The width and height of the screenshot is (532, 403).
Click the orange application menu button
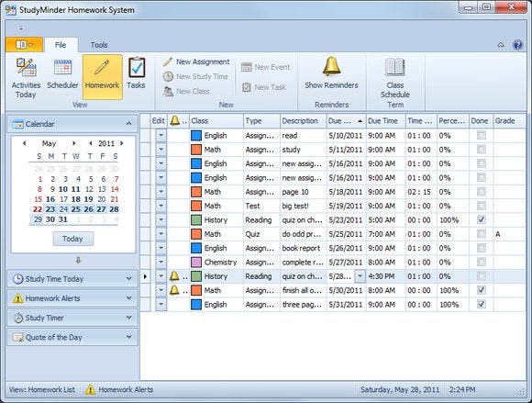coord(25,45)
